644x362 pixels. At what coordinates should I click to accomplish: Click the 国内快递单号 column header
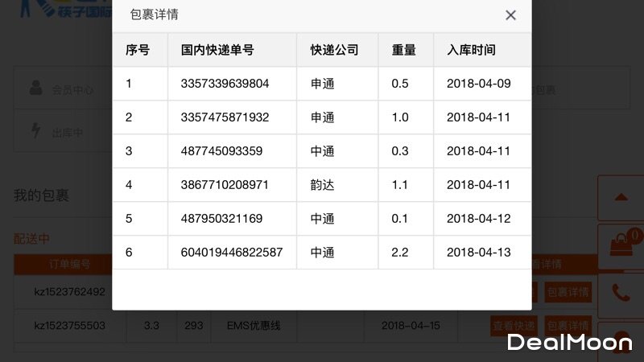point(217,50)
